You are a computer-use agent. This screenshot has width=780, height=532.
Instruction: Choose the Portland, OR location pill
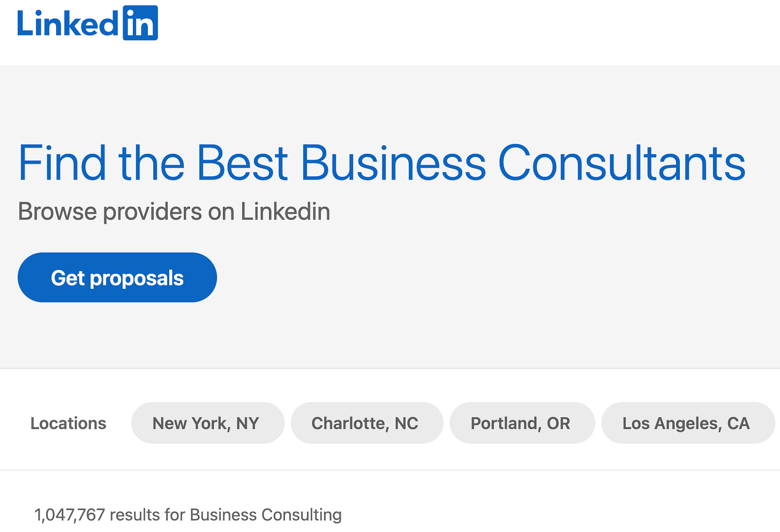pyautogui.click(x=521, y=423)
